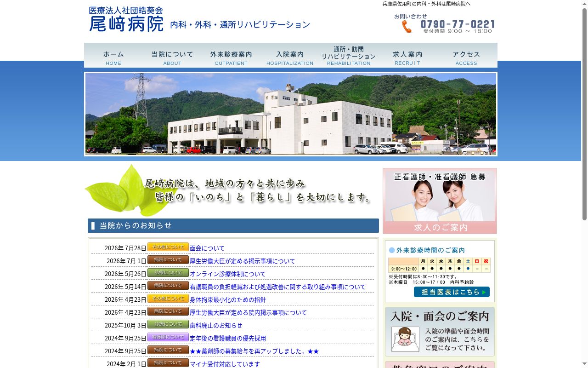Viewport: 588px width, 368px height.
Task: Click the date 2026年7月28日
Action: (125, 248)
